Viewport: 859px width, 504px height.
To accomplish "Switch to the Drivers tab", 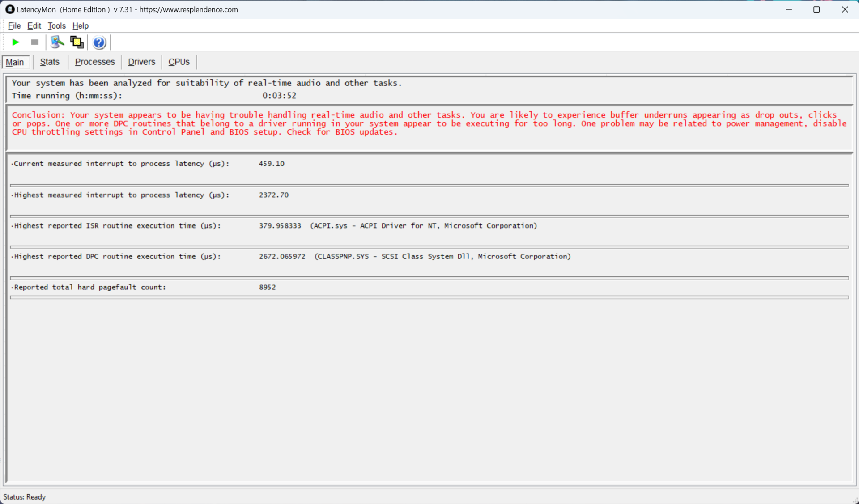I will click(x=141, y=62).
